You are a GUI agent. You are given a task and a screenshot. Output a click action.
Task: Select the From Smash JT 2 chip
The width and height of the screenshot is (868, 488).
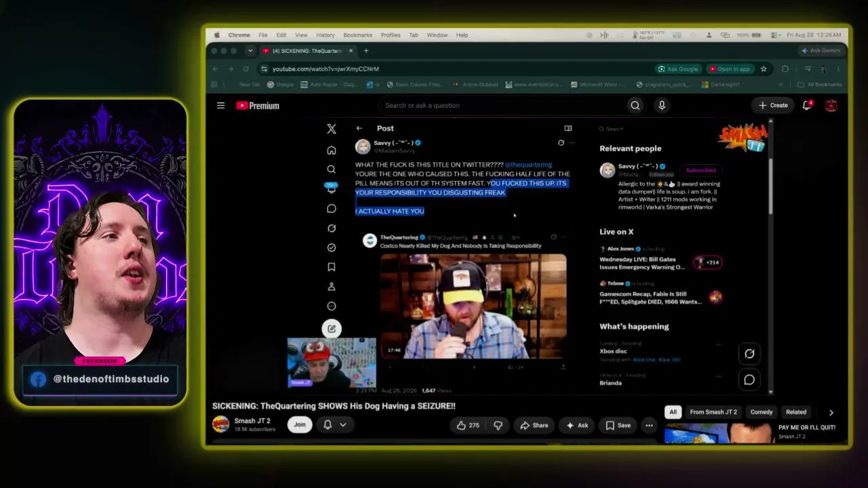point(713,412)
